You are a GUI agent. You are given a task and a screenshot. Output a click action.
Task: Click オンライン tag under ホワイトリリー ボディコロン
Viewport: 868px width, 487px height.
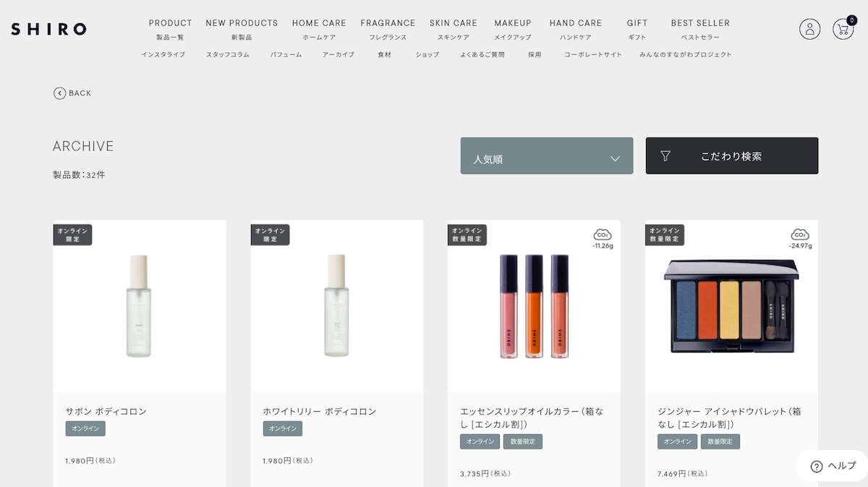click(283, 428)
